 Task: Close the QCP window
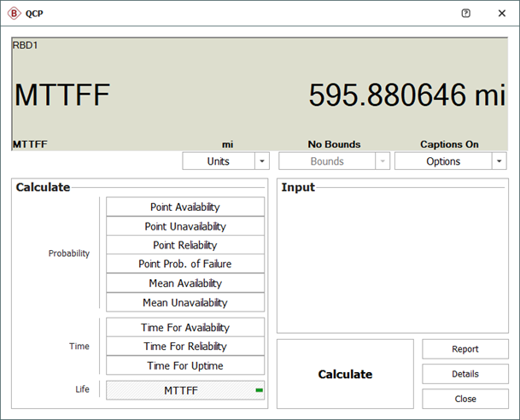(501, 14)
